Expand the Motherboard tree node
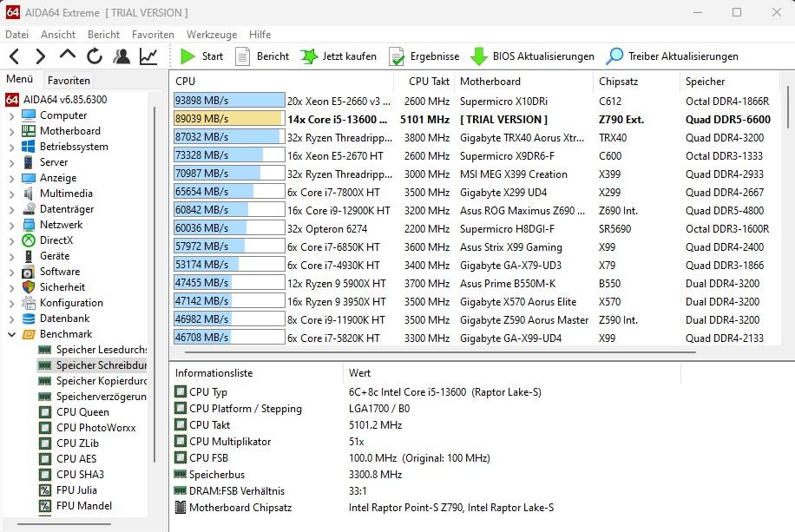The width and height of the screenshot is (795, 532). tap(11, 132)
